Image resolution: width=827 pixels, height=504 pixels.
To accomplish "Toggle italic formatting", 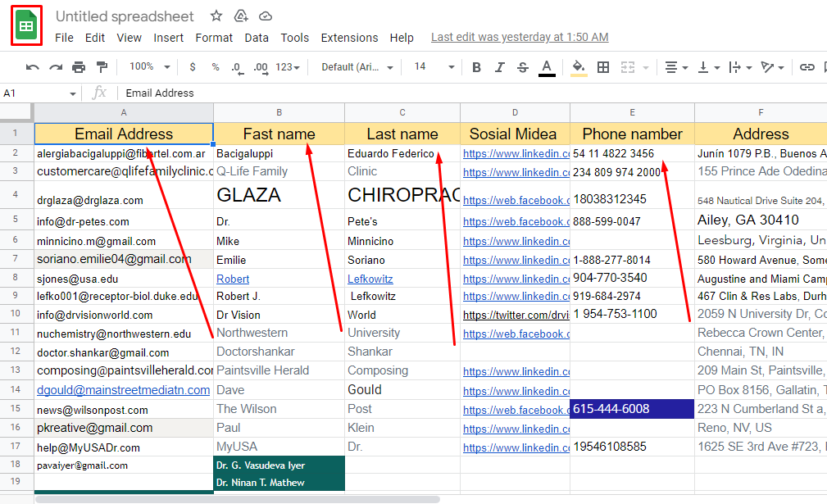I will tap(499, 67).
